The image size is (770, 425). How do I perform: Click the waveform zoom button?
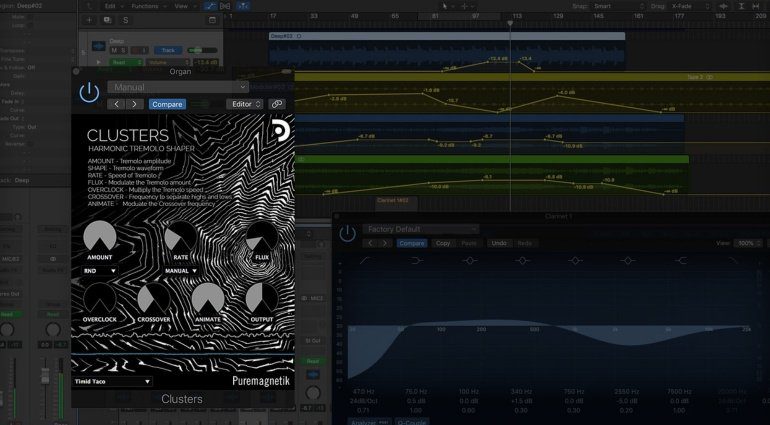[x=723, y=6]
